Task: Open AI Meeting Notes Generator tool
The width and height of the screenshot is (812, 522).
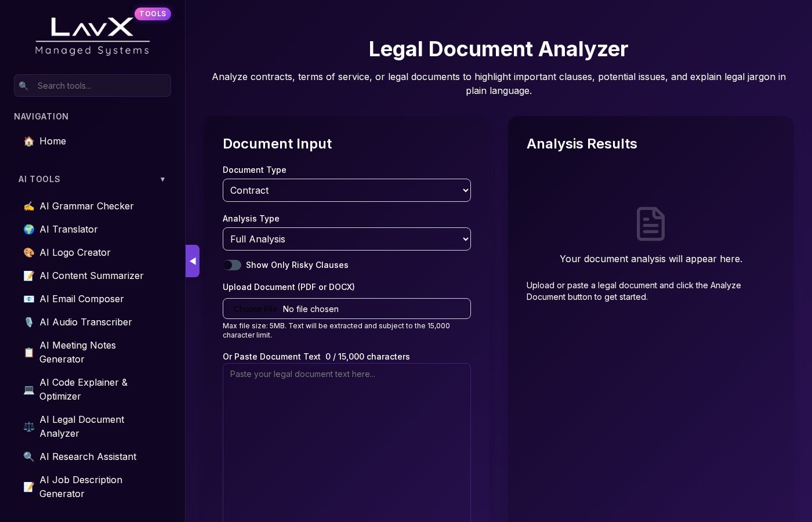Action: tap(78, 352)
